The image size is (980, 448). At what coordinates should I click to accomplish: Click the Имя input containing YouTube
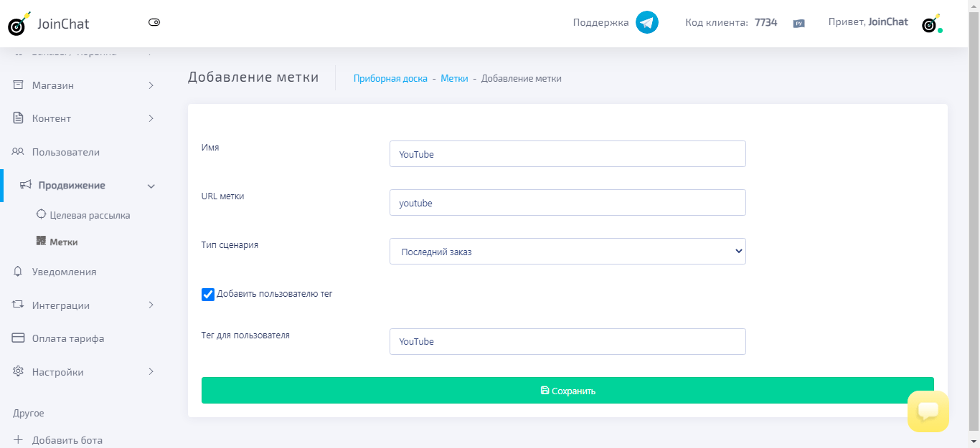point(567,153)
